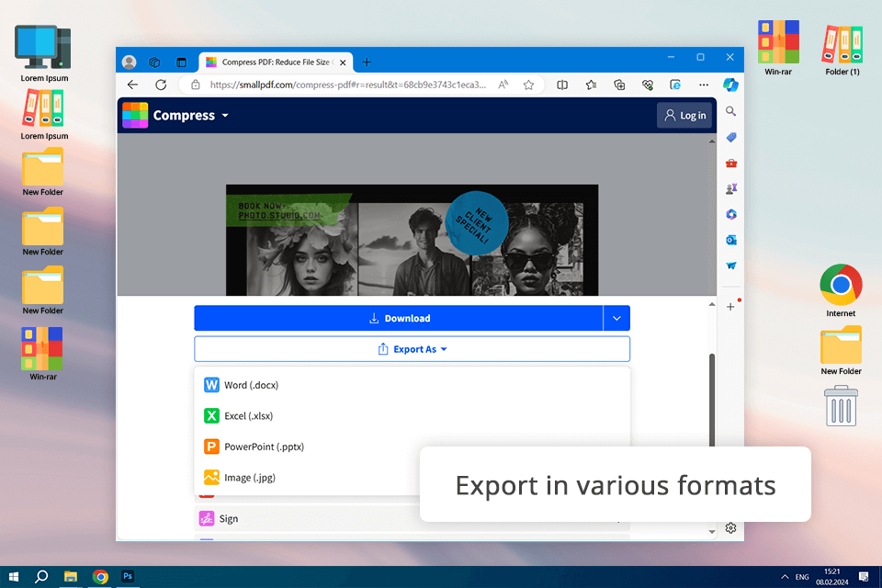The image size is (882, 588).
Task: Toggle the Export As dropdown
Action: tap(412, 349)
